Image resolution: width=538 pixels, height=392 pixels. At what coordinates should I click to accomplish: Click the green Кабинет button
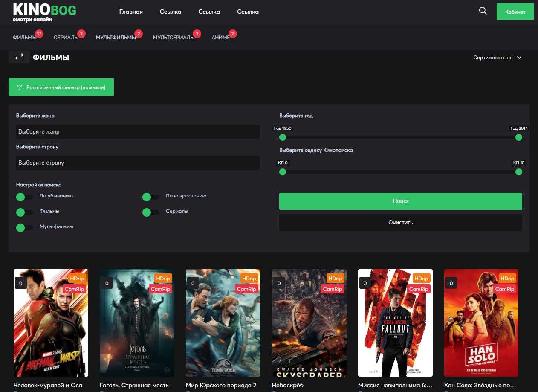[x=515, y=12]
